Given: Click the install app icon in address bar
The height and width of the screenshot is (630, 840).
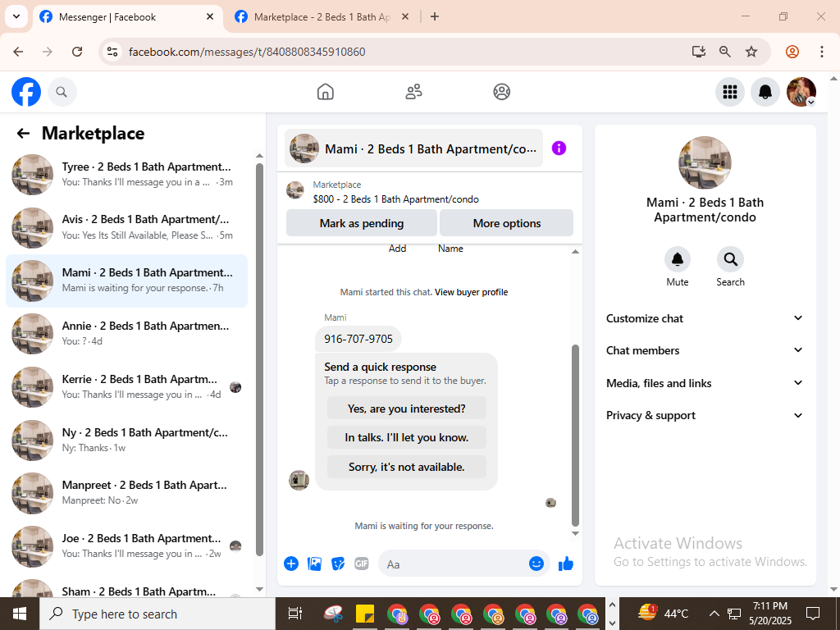Looking at the screenshot, I should click(699, 52).
